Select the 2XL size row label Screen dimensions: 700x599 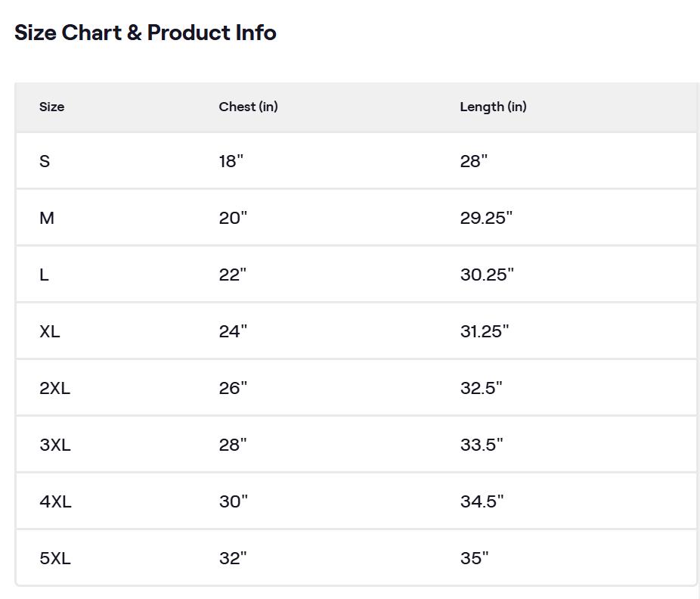pyautogui.click(x=54, y=388)
